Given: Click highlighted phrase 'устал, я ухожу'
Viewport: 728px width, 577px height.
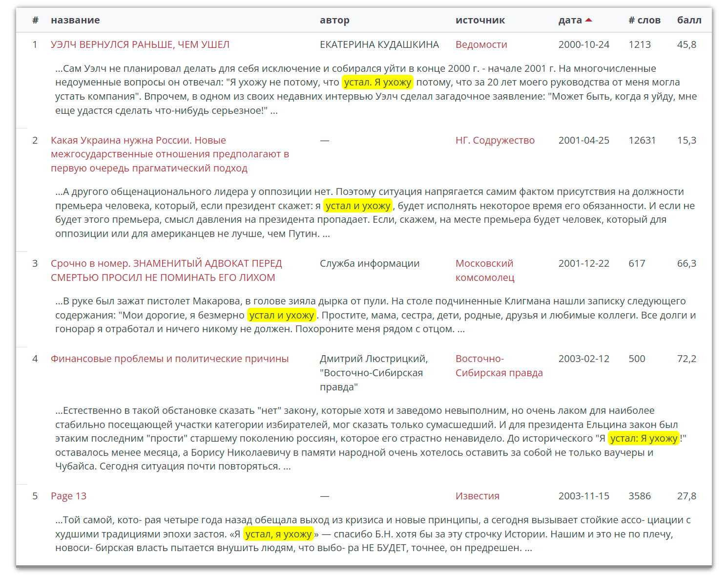Looking at the screenshot, I should pyautogui.click(x=278, y=534).
